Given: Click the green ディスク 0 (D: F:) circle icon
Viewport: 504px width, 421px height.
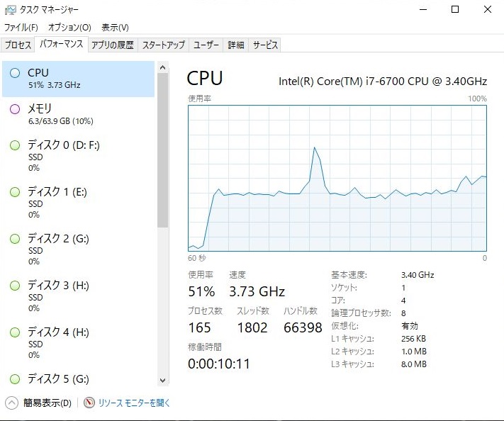Looking at the screenshot, I should [x=15, y=146].
